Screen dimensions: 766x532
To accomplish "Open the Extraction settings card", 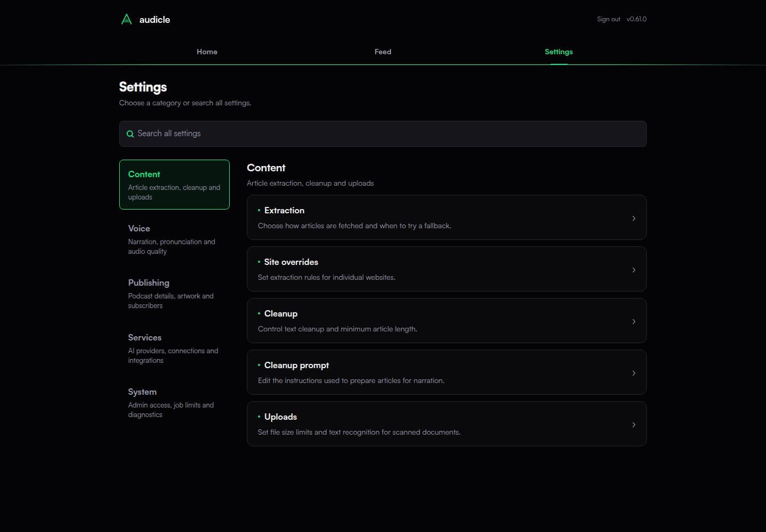I will (447, 217).
